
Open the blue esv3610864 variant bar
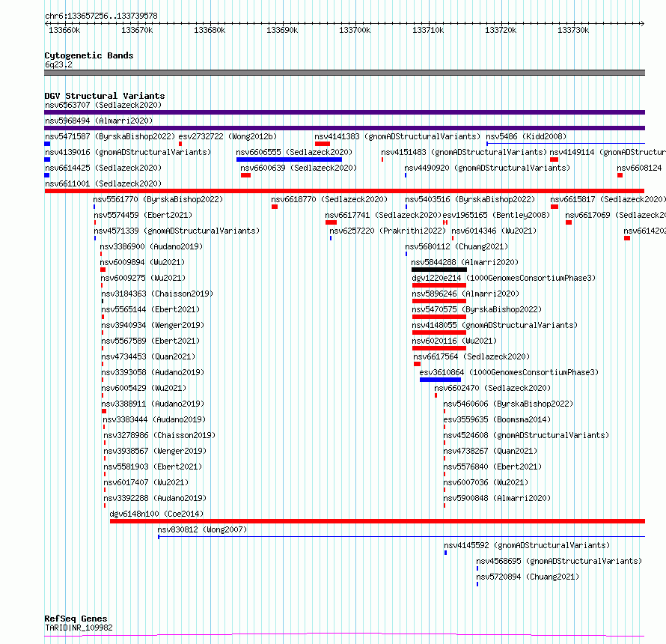tap(441, 380)
